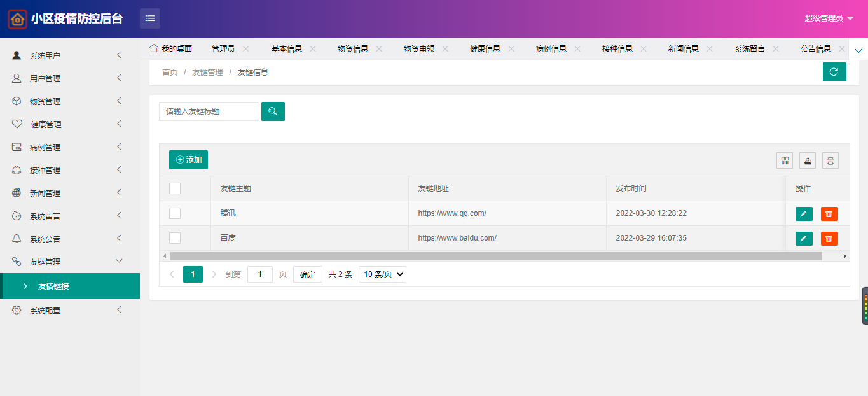Image resolution: width=868 pixels, height=396 pixels.
Task: Click the house logo icon in header
Action: tap(17, 19)
